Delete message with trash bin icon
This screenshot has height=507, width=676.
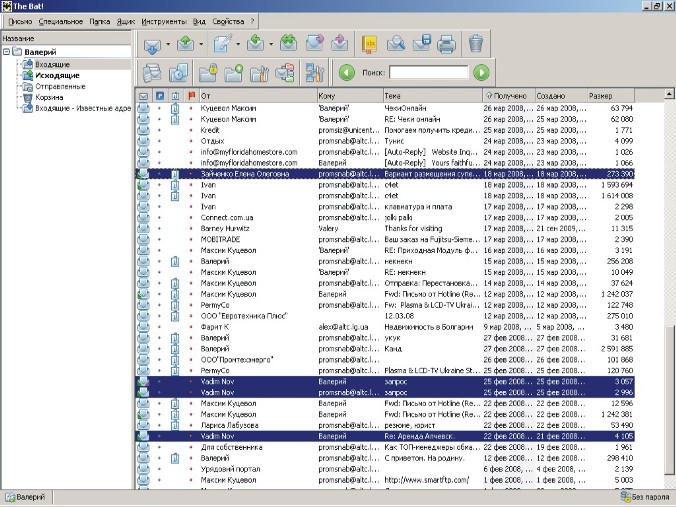click(476, 44)
